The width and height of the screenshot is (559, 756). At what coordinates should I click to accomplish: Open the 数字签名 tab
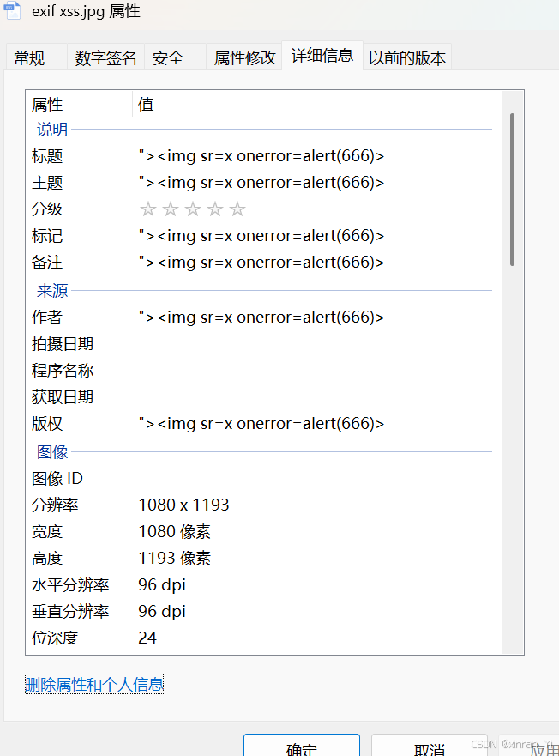tap(105, 57)
